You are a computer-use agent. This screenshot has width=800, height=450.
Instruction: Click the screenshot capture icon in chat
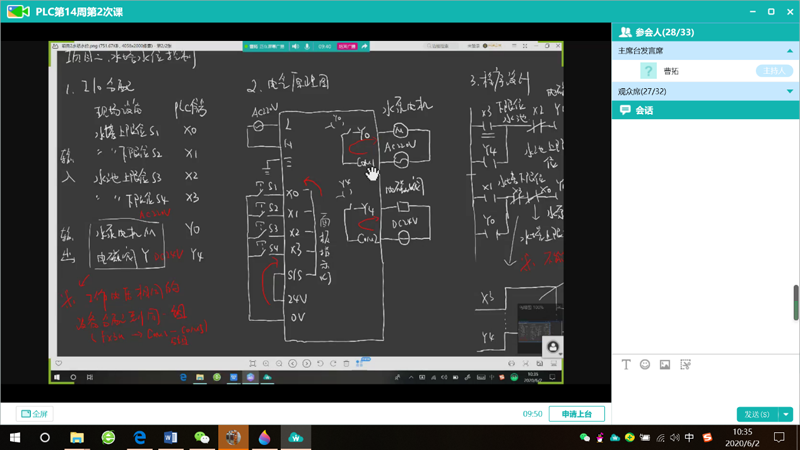(x=685, y=365)
